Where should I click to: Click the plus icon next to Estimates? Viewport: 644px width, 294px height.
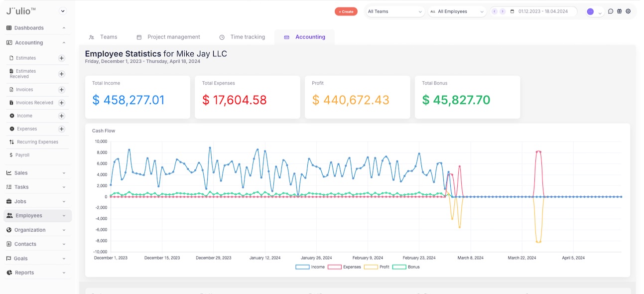62,58
